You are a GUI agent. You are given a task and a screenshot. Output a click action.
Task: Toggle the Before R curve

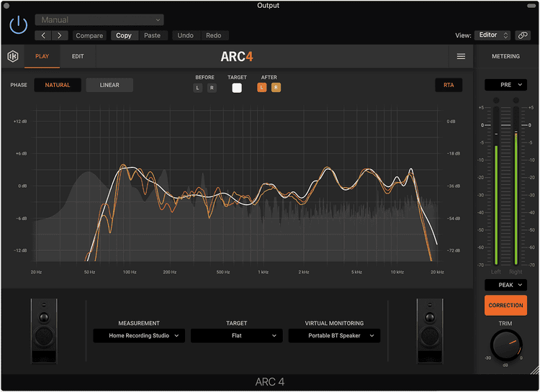tap(212, 88)
